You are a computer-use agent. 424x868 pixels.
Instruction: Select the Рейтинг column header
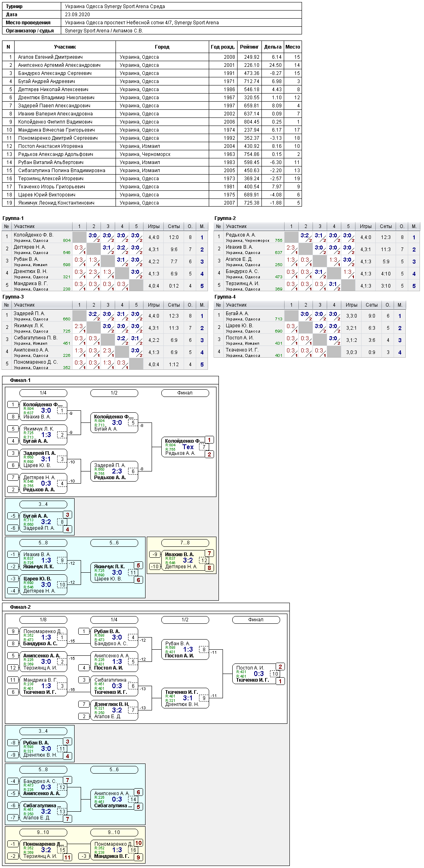(249, 47)
